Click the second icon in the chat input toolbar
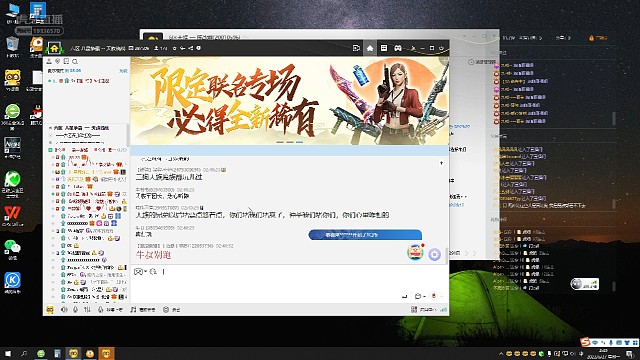The image size is (640, 360). (x=153, y=271)
